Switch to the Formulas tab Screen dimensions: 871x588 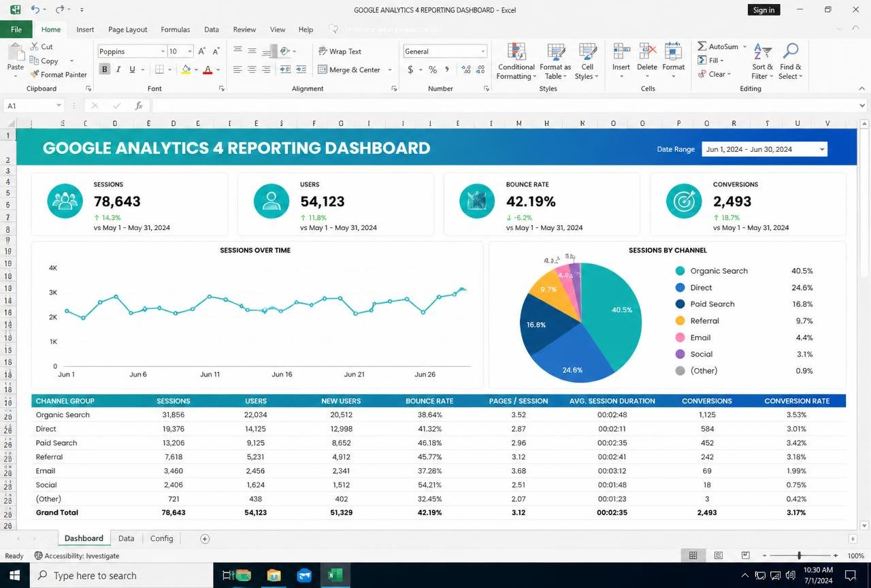tap(176, 29)
